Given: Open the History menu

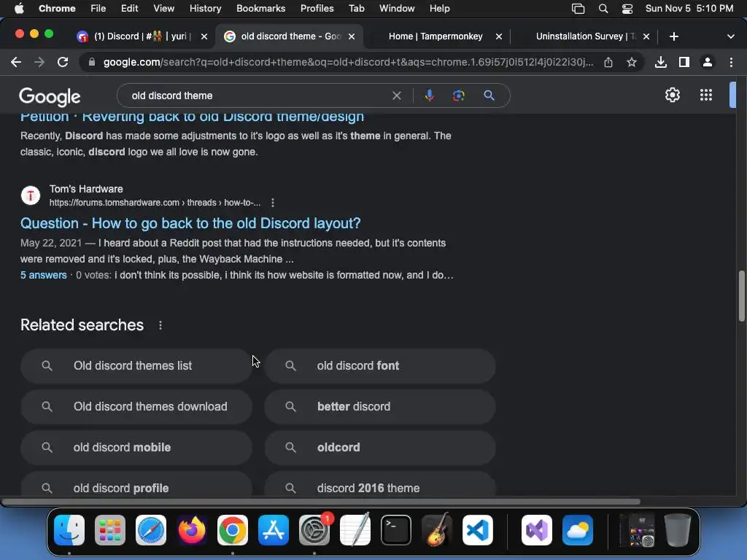Looking at the screenshot, I should click(205, 9).
